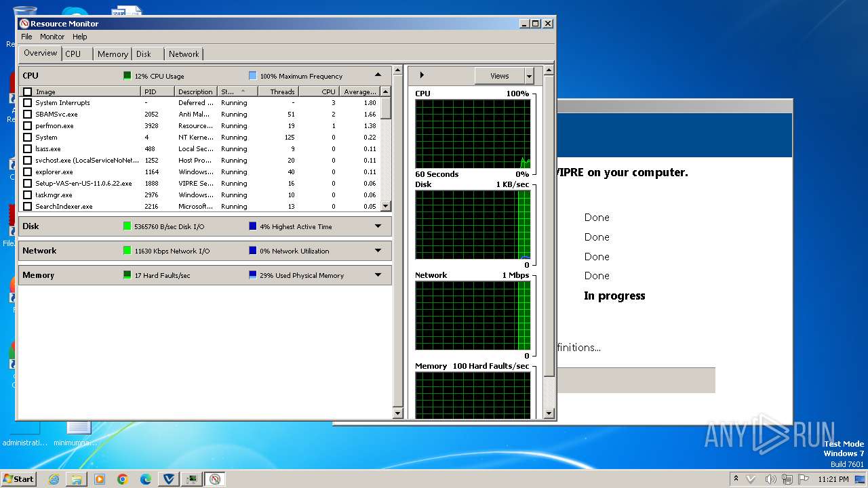This screenshot has height=488, width=868.
Task: Check the SearchIndexer.exe checkbox
Action: point(28,207)
